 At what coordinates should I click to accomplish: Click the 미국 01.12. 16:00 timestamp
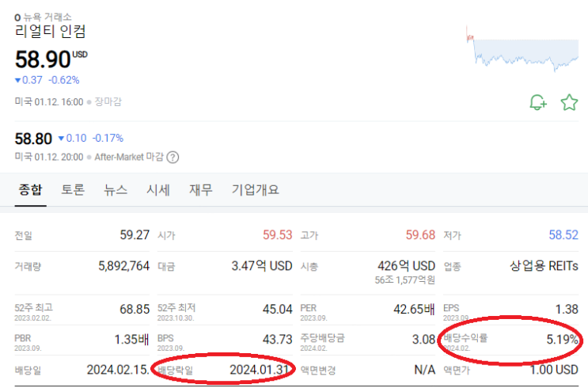point(49,102)
